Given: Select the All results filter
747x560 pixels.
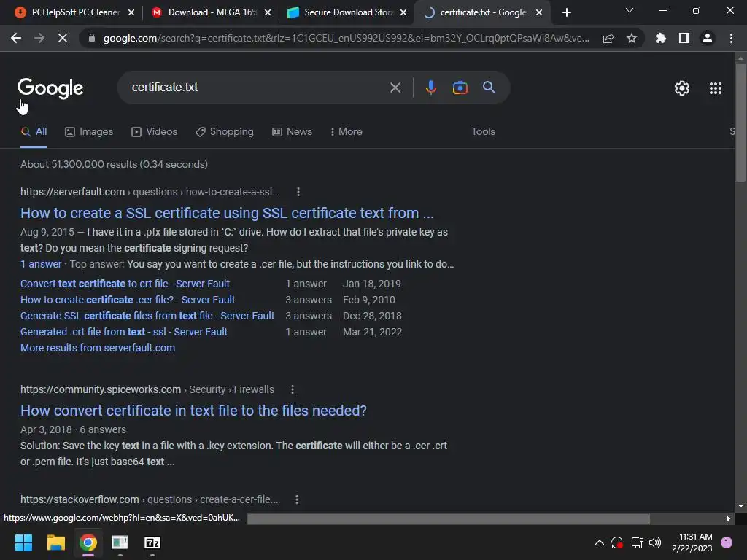Looking at the screenshot, I should point(34,132).
